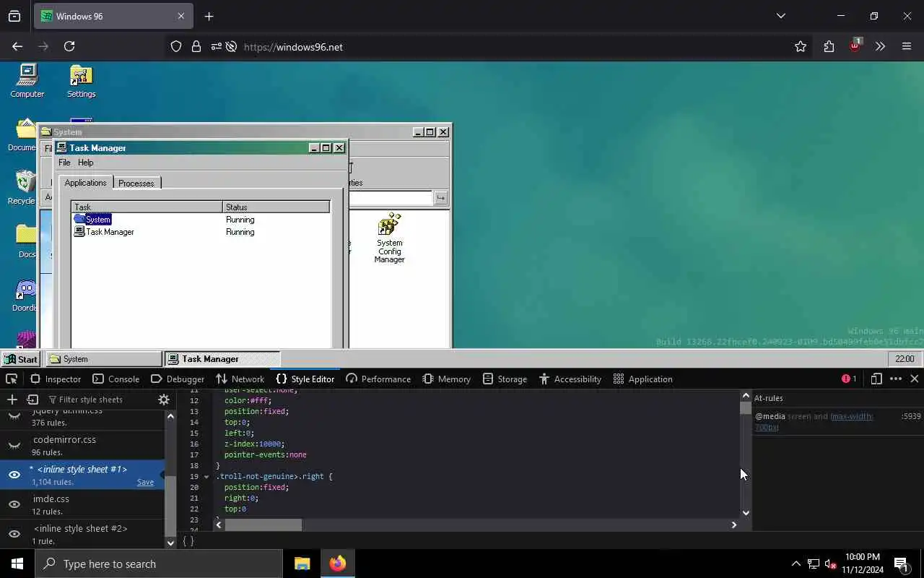The width and height of the screenshot is (924, 578).
Task: Create a new style sheet with plus icon
Action: pyautogui.click(x=12, y=400)
